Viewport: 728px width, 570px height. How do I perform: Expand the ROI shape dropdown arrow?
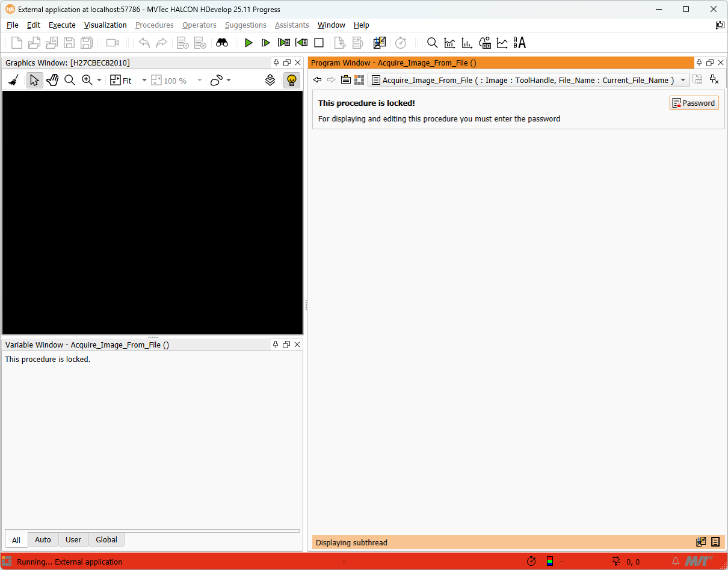click(x=229, y=81)
